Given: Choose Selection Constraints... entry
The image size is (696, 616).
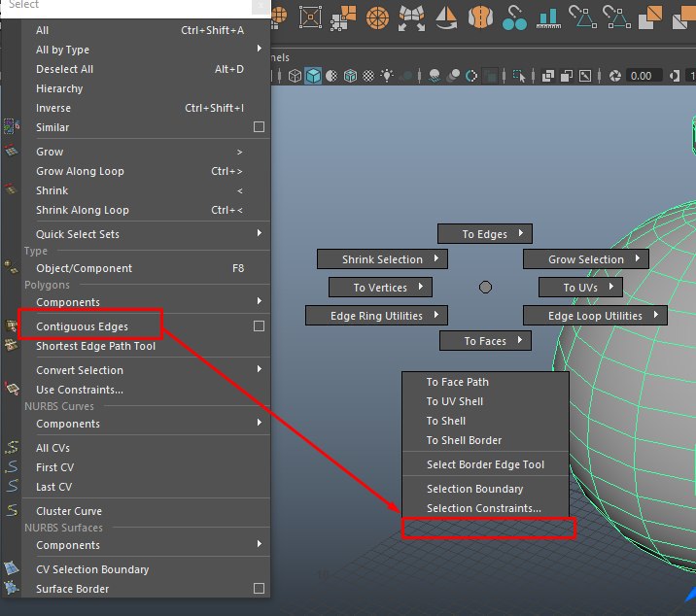Looking at the screenshot, I should [485, 508].
